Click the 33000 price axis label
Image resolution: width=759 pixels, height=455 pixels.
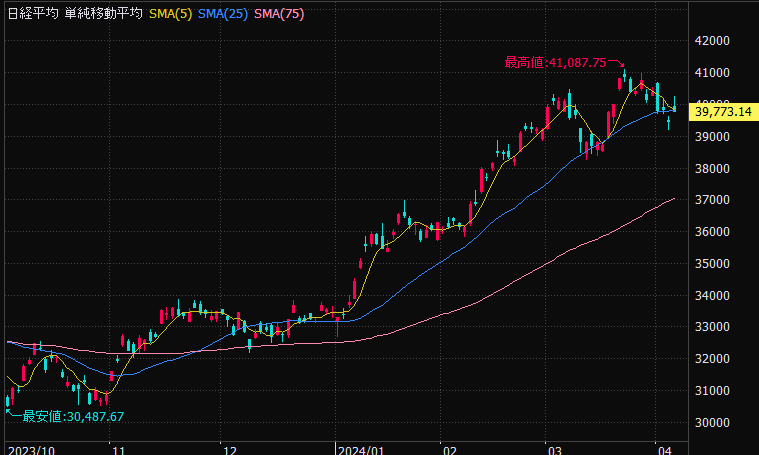[712, 327]
